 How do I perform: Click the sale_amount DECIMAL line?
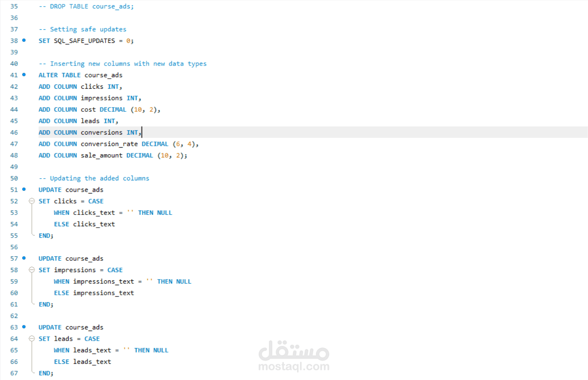(x=113, y=155)
